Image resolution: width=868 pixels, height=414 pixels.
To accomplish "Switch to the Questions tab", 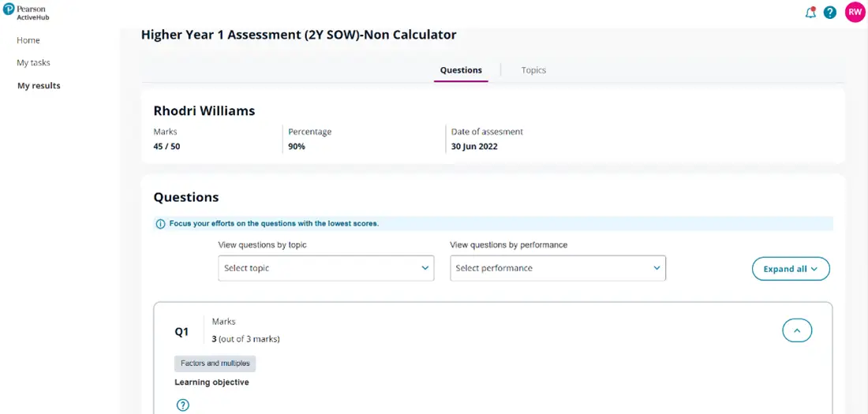I will pyautogui.click(x=461, y=70).
